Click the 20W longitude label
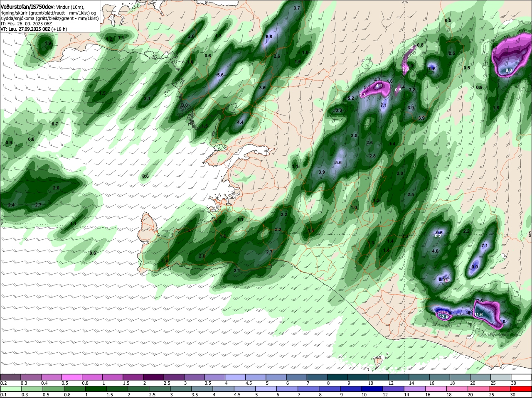 (405, 2)
